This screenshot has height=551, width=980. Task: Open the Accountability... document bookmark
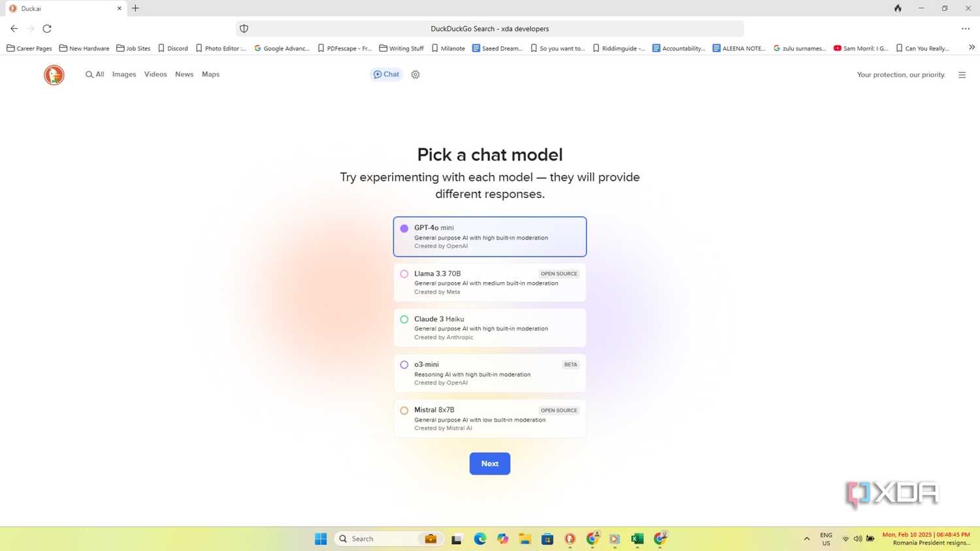tap(679, 48)
